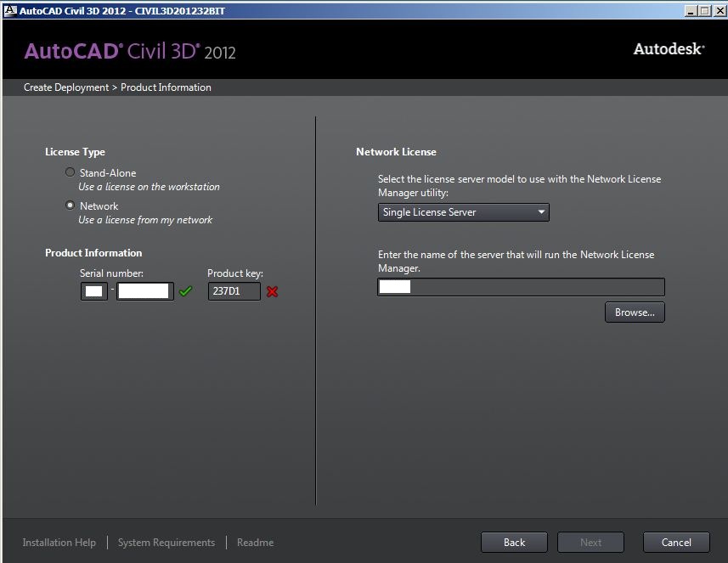Image resolution: width=728 pixels, height=563 pixels.
Task: Click the Product key field showing 237D1
Action: (x=234, y=291)
